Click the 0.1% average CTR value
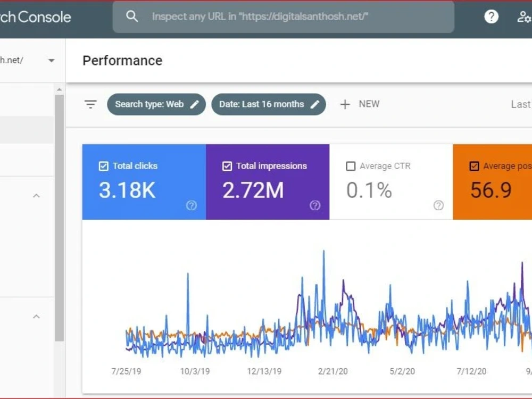532x399 pixels. point(369,190)
